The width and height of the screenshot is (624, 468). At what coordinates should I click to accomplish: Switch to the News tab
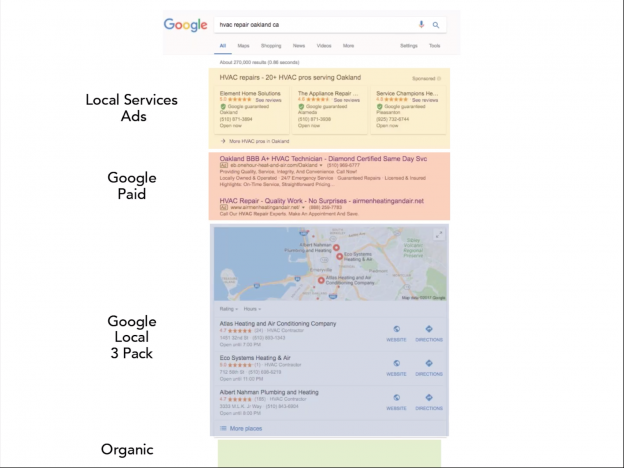(299, 46)
